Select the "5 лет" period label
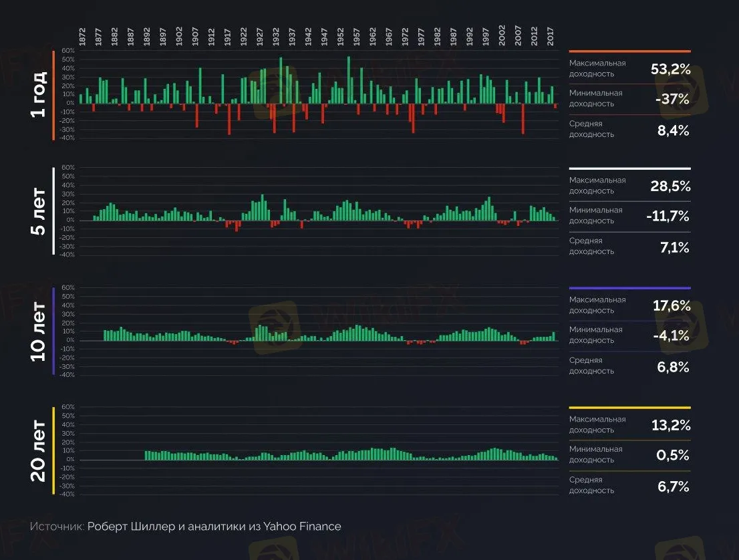739x560 pixels. [39, 211]
